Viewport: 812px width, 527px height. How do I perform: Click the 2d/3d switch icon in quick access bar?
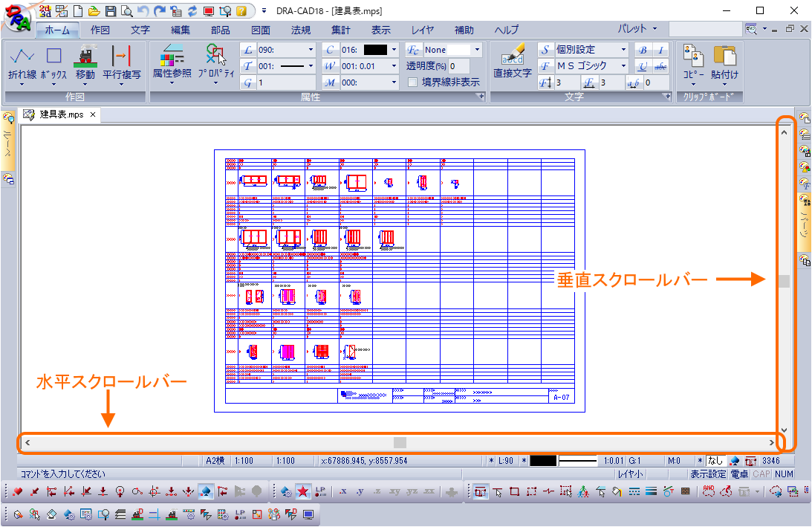coord(45,11)
